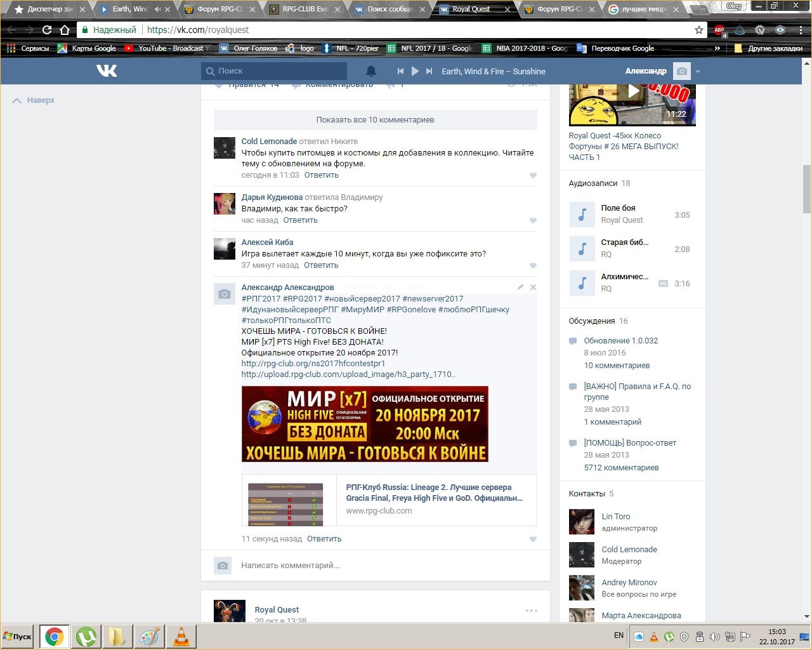Delete Александр Александров's comment with X icon
The image size is (812, 650).
click(x=533, y=288)
